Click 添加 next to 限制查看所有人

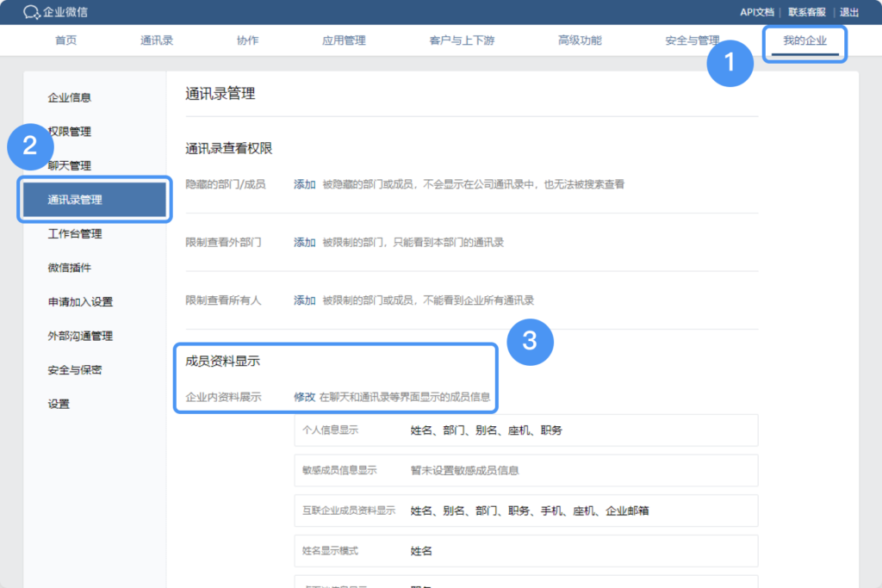(x=304, y=300)
